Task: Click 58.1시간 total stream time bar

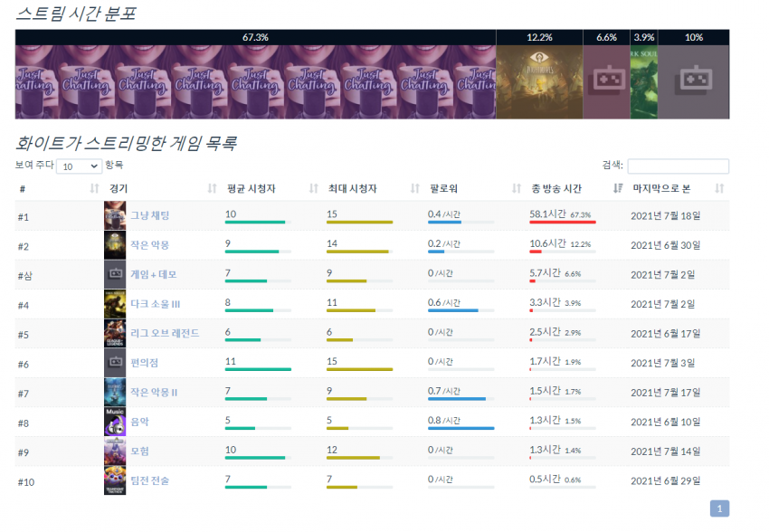Action: point(563,222)
